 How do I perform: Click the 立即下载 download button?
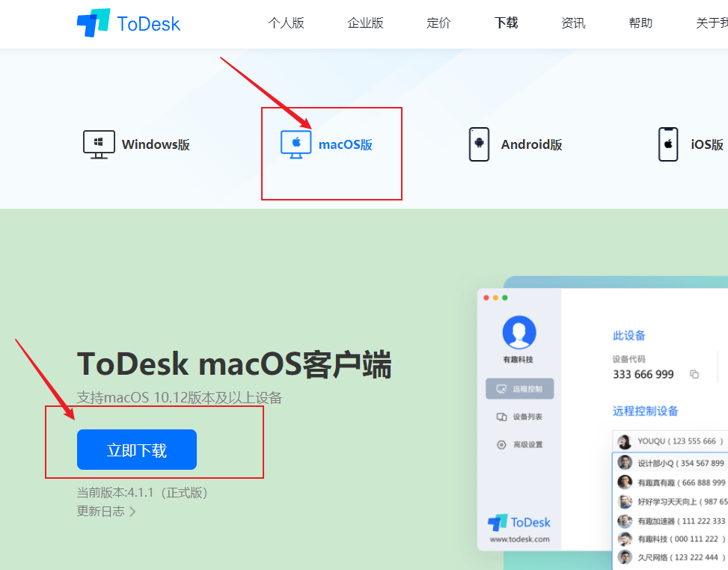click(137, 450)
